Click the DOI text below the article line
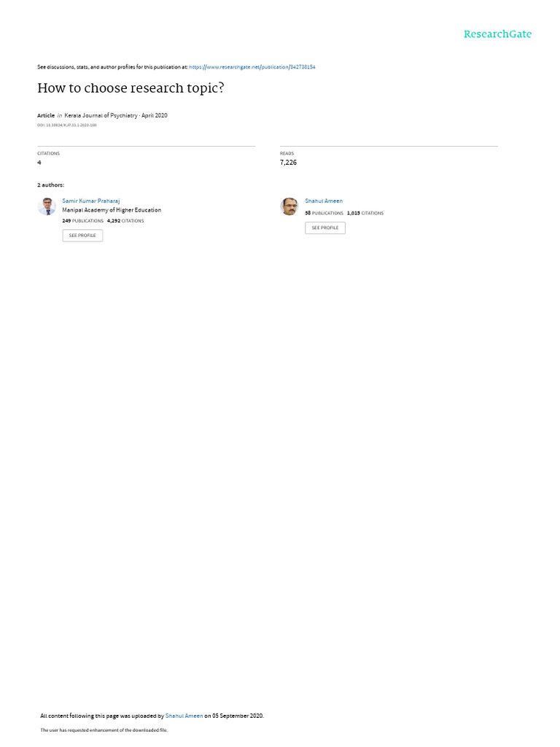 66,125
